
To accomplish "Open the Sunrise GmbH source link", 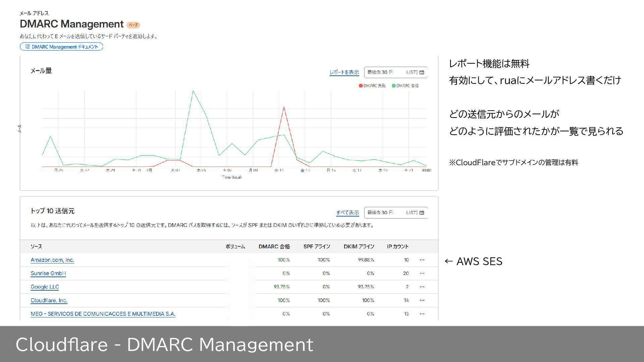I will 48,274.
